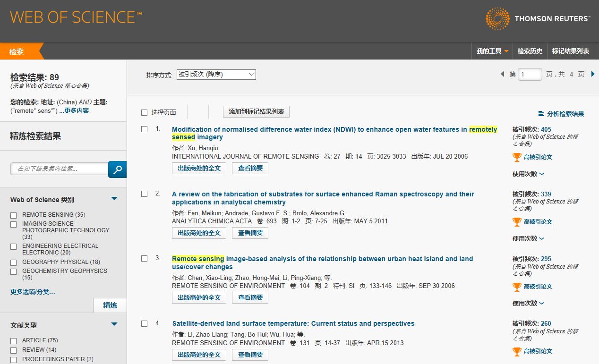This screenshot has width=599, height=364.
Task: Click the 在如下结果集内检索 search field
Action: click(x=60, y=169)
